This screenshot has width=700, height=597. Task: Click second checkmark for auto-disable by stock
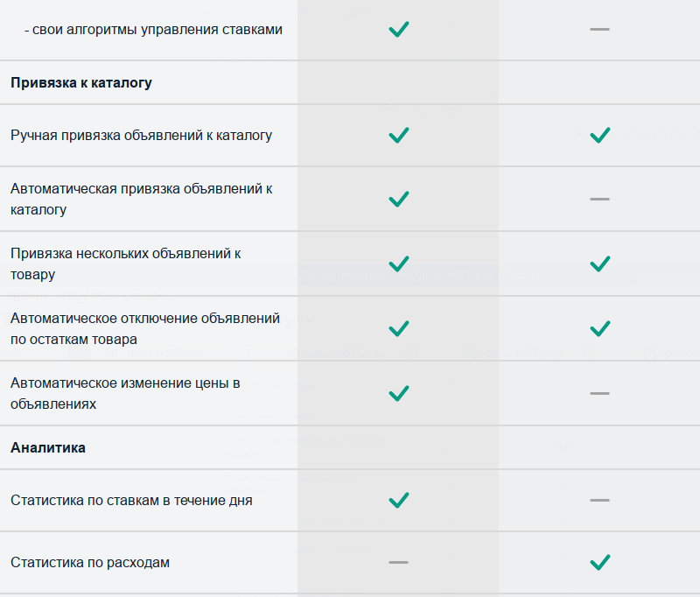point(599,328)
